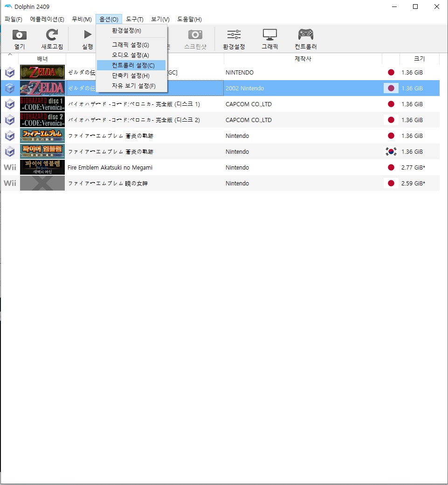Click Japan flag in the selected 2002 Nintendo row
Screen dimensions: 448x485
coord(391,88)
